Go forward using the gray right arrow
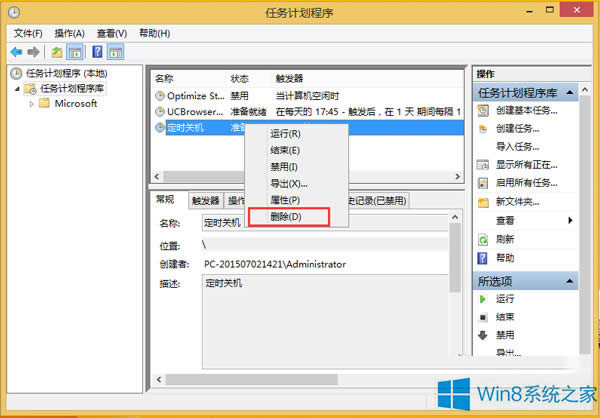This screenshot has width=600, height=418. pos(33,52)
